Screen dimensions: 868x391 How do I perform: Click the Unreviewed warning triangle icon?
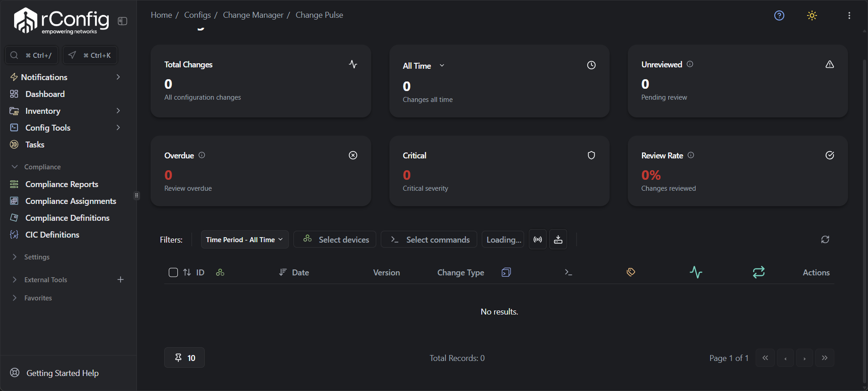pyautogui.click(x=830, y=64)
